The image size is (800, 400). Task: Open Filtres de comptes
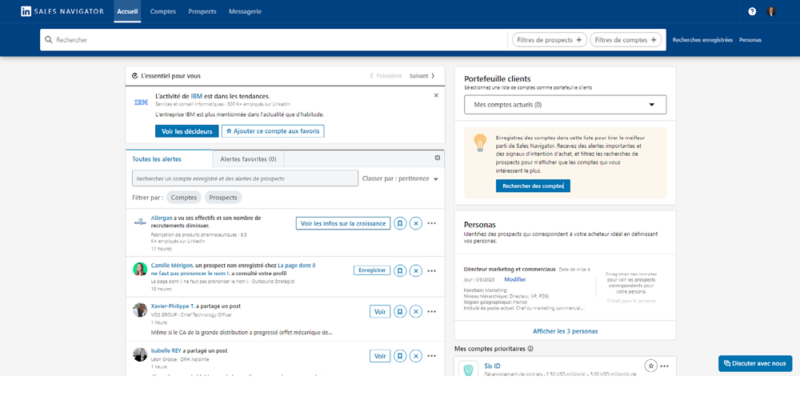click(626, 40)
